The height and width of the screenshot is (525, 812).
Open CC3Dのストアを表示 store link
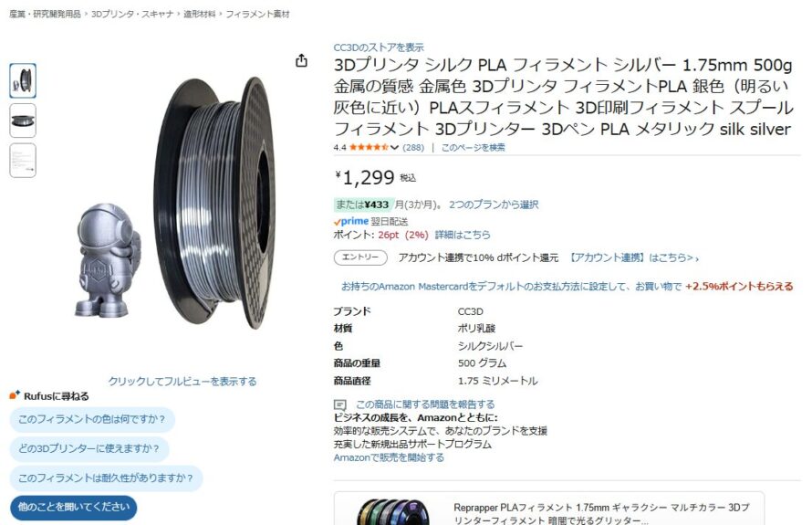pyautogui.click(x=379, y=47)
